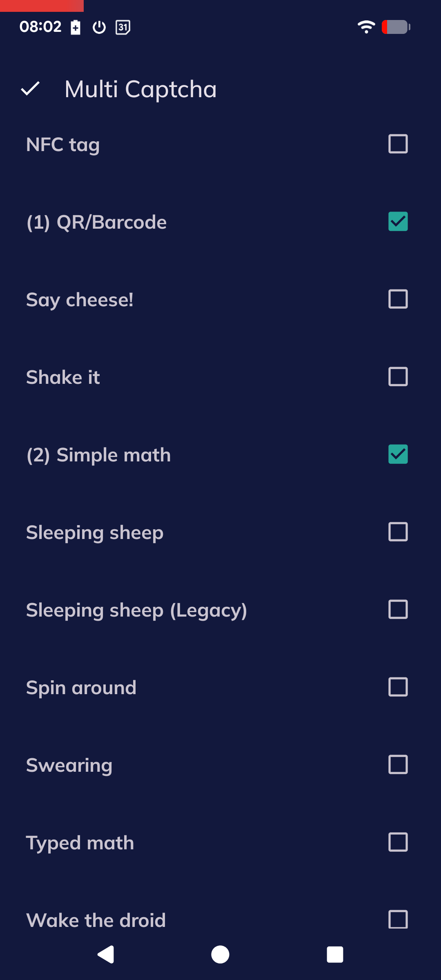Screen dimensions: 441x980
Task: Tap the Swearing captcha label
Action: pyautogui.click(x=69, y=765)
